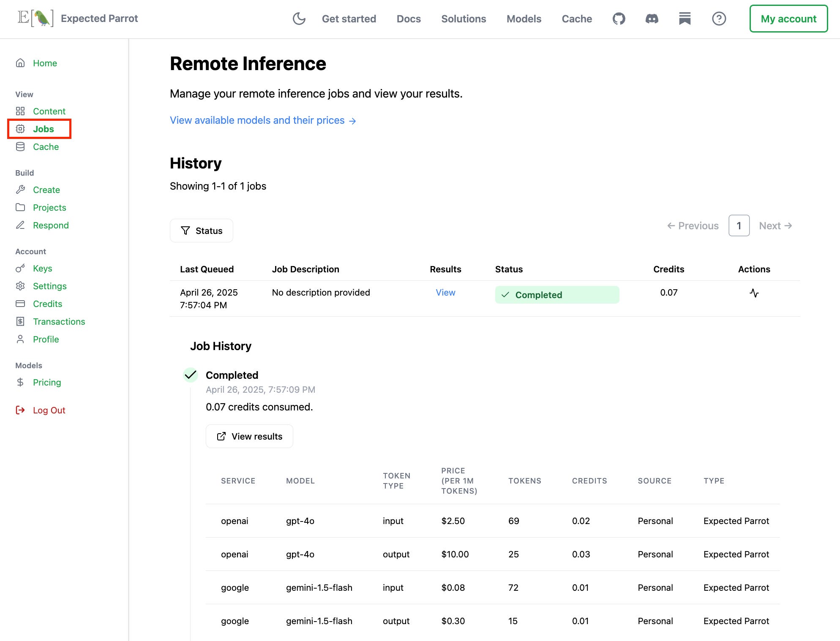Open the help question mark icon
This screenshot has height=641, width=840.
[718, 19]
